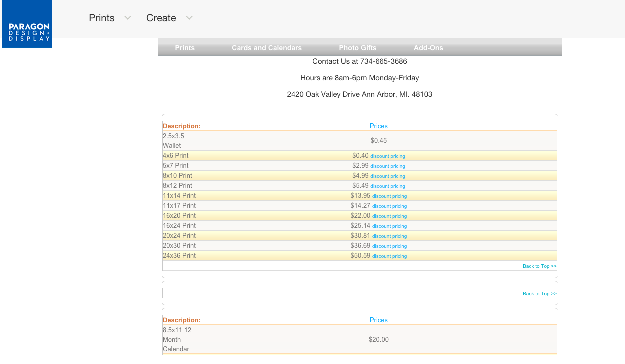Click the 2.5x3.5 Wallet row label

[x=173, y=141]
